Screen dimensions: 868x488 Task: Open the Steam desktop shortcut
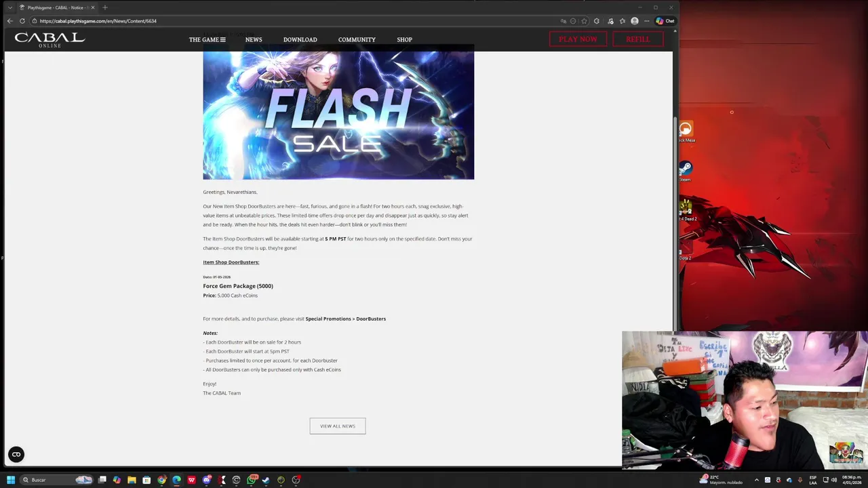pyautogui.click(x=686, y=170)
